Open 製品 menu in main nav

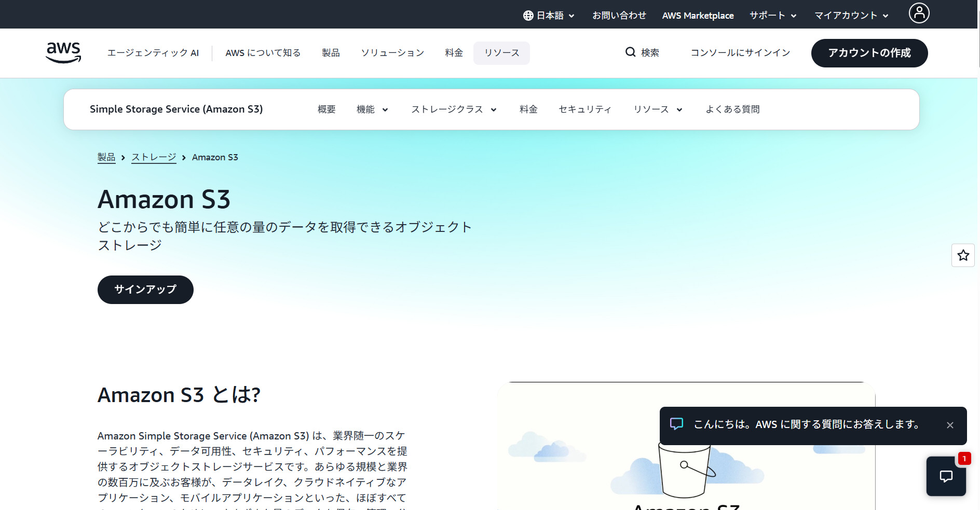coord(331,53)
